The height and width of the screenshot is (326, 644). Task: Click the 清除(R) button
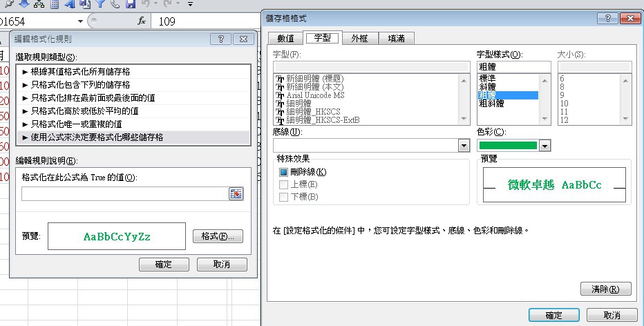click(x=606, y=289)
